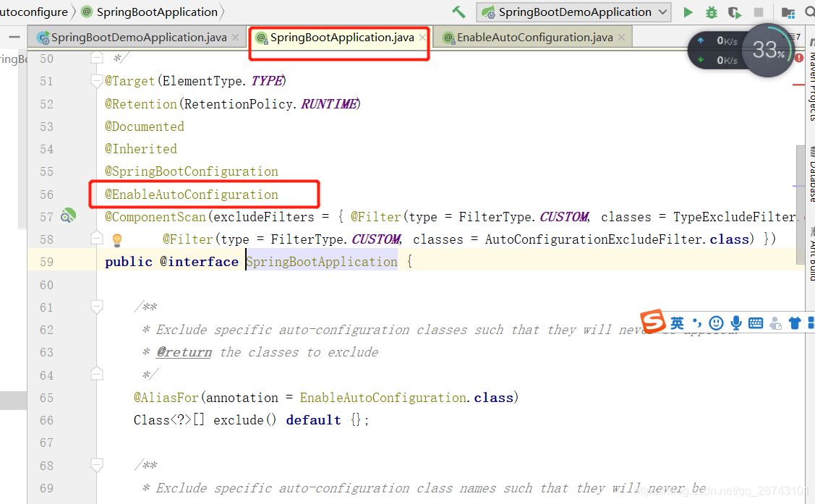Image resolution: width=815 pixels, height=504 pixels.
Task: Start Debug using the bug icon
Action: (711, 12)
